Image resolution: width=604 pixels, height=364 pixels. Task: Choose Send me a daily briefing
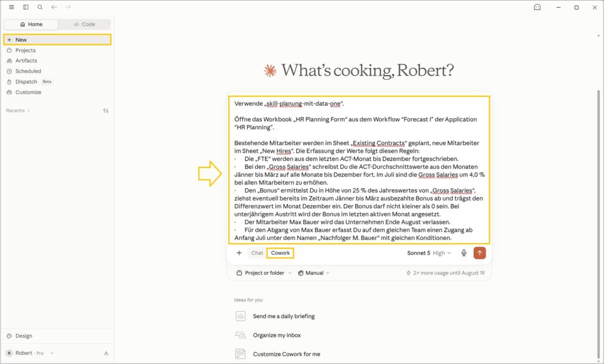coord(284,316)
